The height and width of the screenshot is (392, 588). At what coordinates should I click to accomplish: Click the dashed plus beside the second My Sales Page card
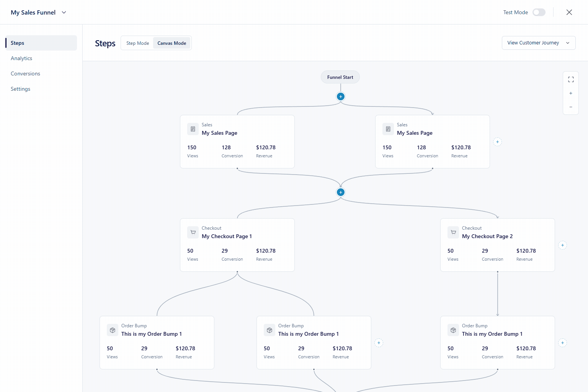497,142
